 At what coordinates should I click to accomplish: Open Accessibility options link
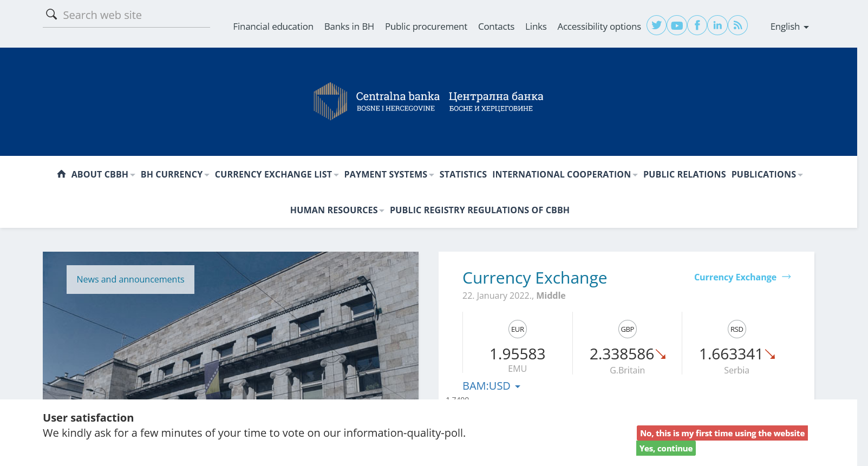click(599, 27)
